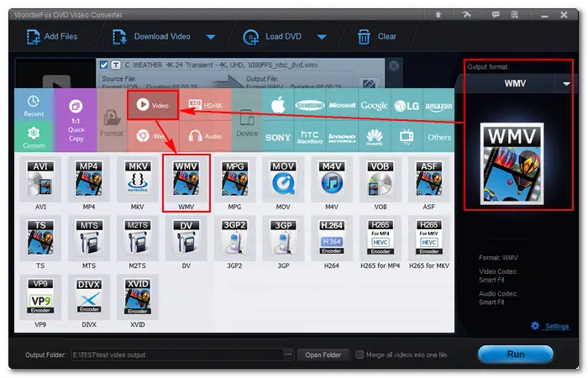Image resolution: width=588 pixels, height=378 pixels.
Task: Open the Apple device category
Action: (x=278, y=105)
